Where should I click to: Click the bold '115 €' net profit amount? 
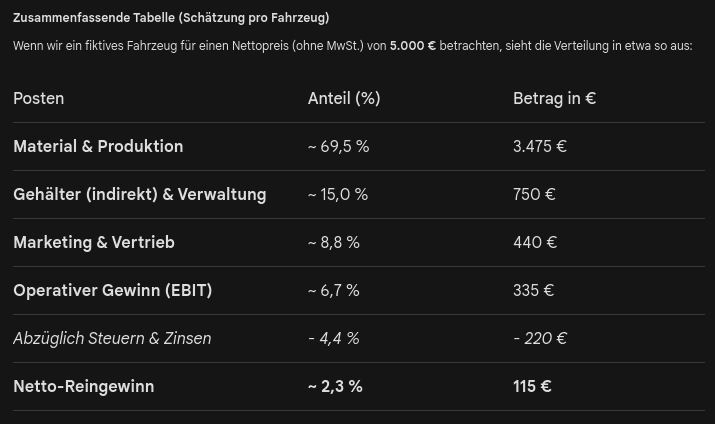point(532,386)
